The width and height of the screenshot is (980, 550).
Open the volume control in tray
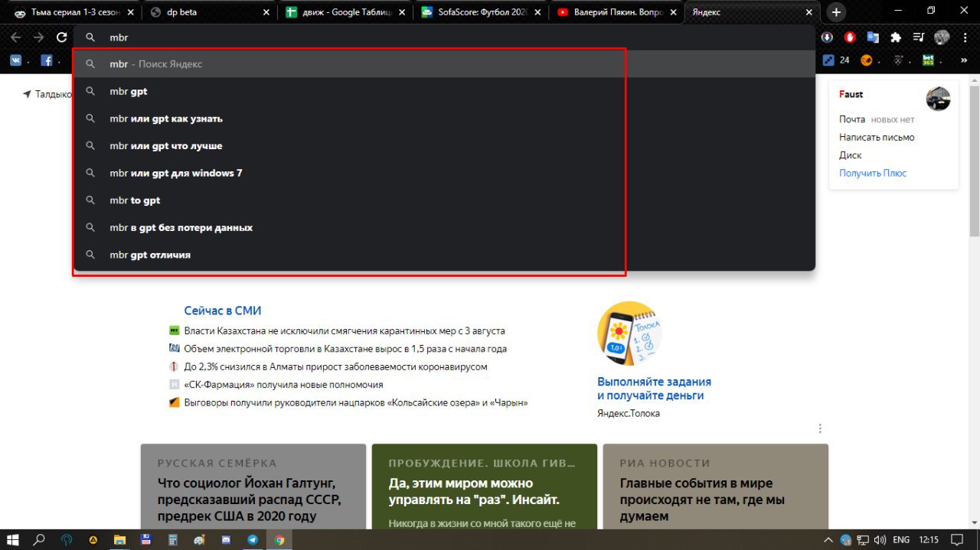[880, 539]
